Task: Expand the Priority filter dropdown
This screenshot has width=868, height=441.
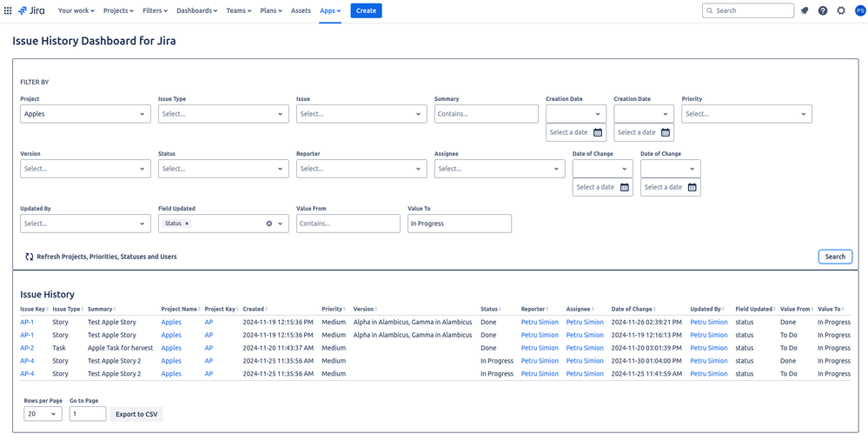Action: pos(746,114)
